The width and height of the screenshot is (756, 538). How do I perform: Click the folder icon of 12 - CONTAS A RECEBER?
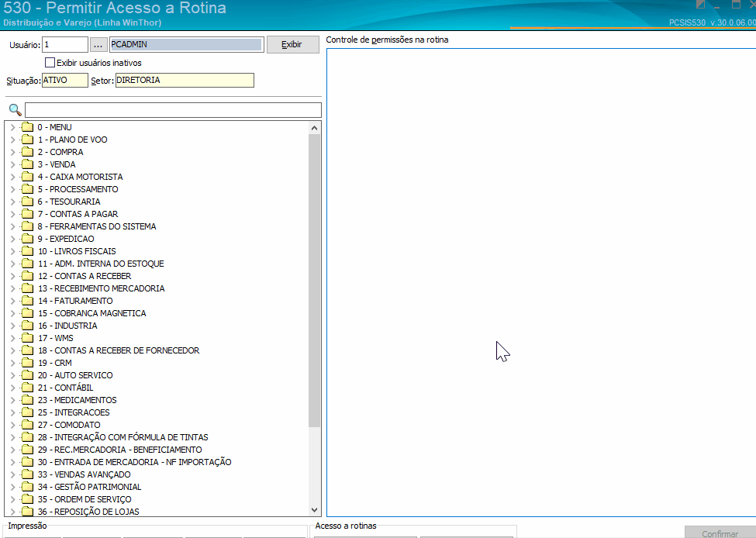coord(27,276)
